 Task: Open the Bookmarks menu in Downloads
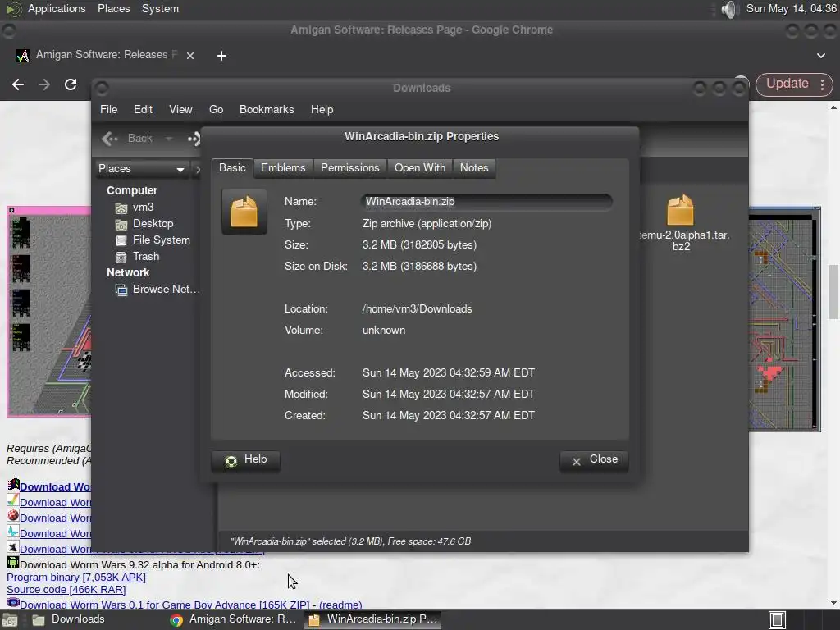[267, 109]
